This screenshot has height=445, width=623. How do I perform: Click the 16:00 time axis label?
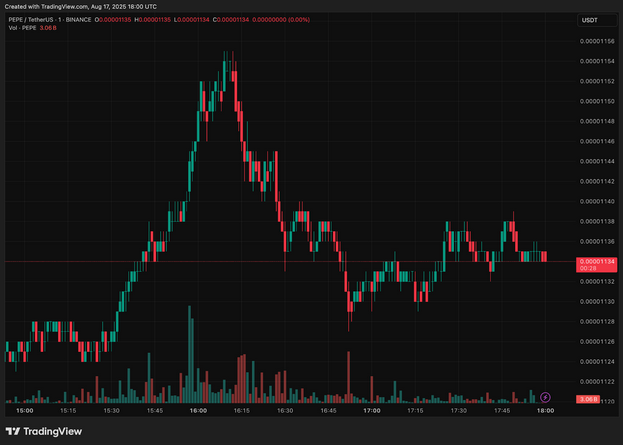click(x=198, y=410)
